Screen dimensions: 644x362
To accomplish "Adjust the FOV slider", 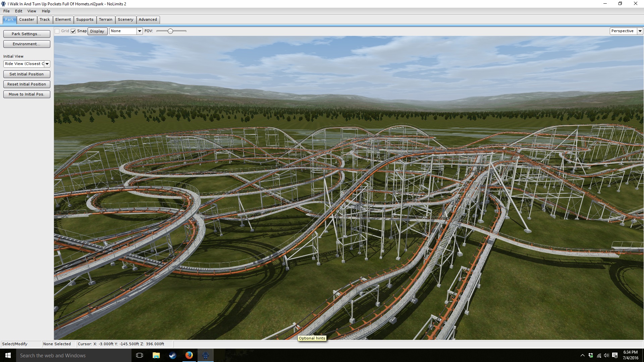I will pos(170,31).
